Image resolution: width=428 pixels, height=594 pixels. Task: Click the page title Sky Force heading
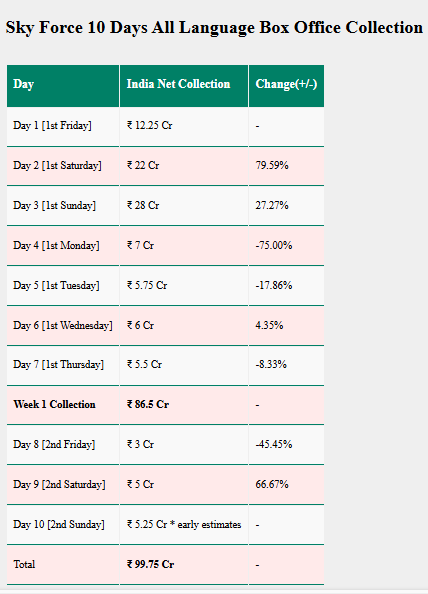pos(214,28)
